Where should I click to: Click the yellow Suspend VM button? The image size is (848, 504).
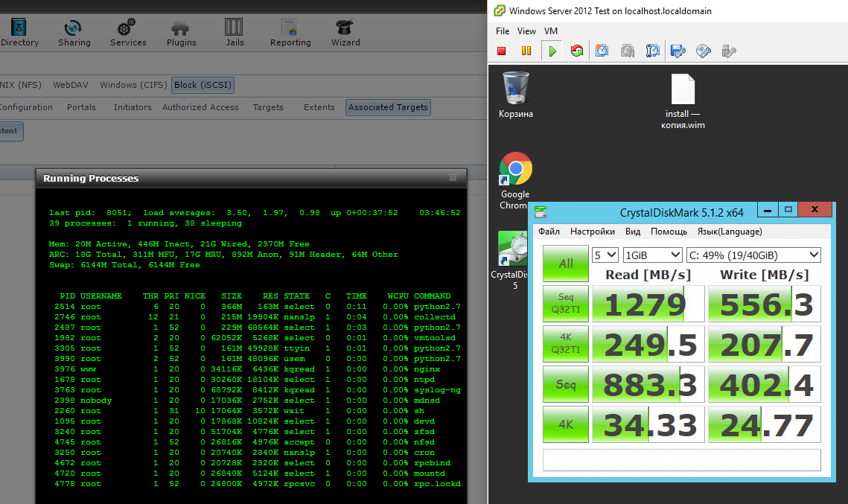tap(526, 51)
